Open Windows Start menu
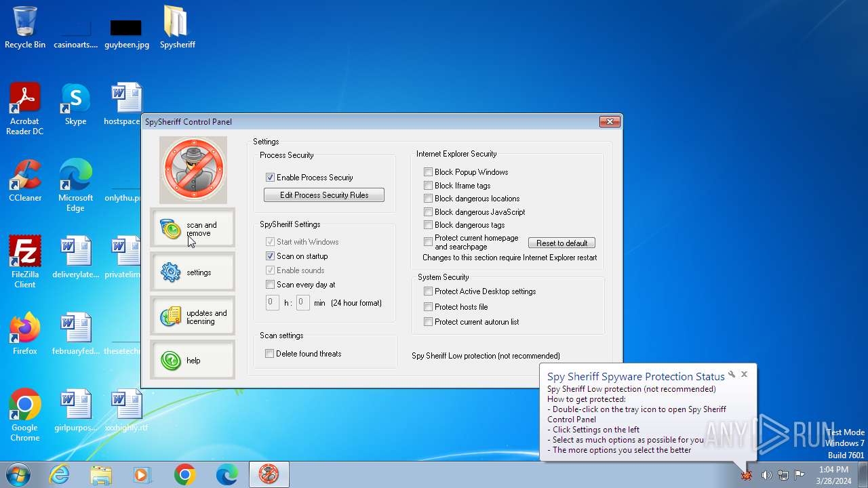The image size is (868, 488). pos(17,474)
